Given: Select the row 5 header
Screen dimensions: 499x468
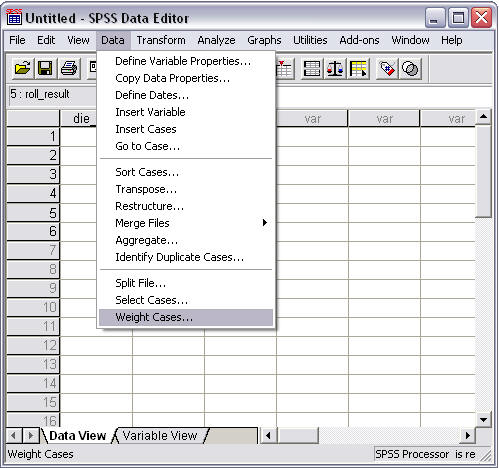Looking at the screenshot, I should pyautogui.click(x=33, y=213).
